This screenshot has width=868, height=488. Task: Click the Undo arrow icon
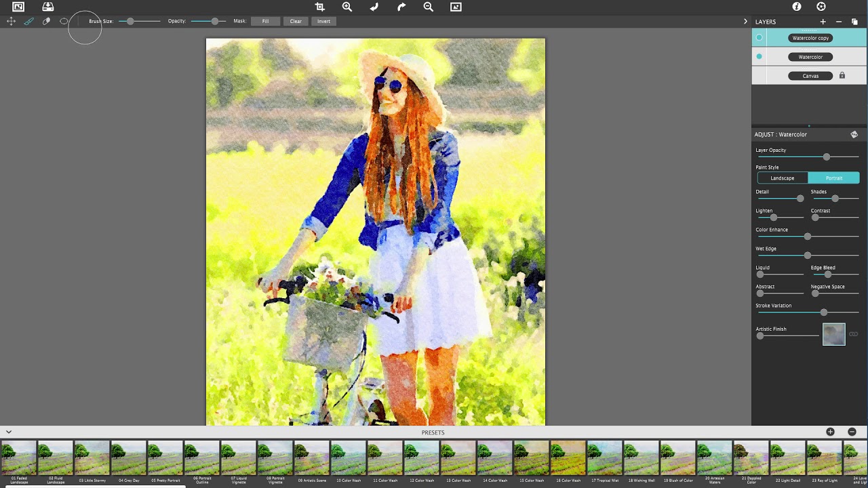[374, 7]
